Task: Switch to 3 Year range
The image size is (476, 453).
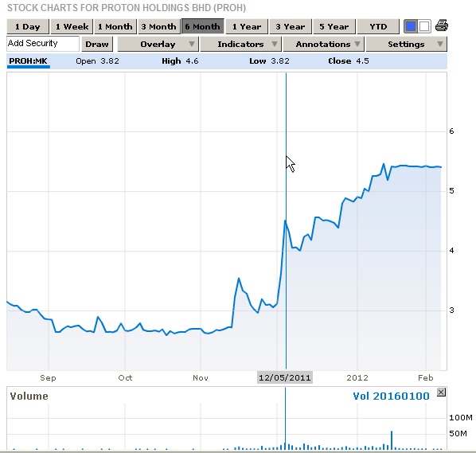Action: (x=291, y=27)
